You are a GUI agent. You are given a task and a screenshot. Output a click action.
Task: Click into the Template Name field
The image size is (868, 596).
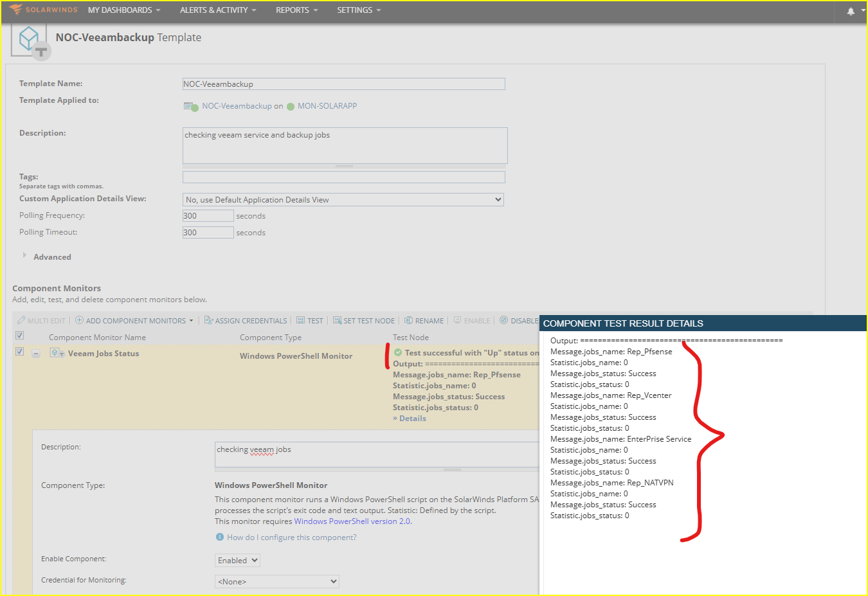(343, 84)
